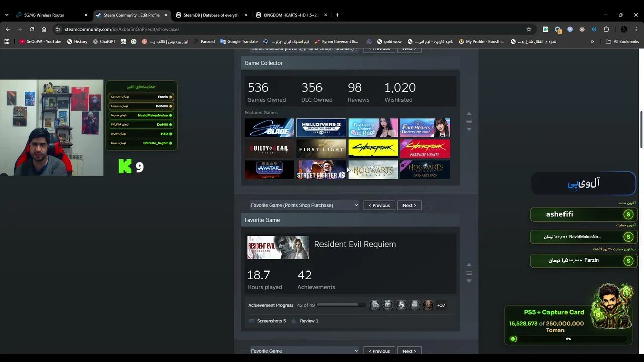Viewport: 644px width, 362px height.
Task: Switch to the KINGDOM HEARTS tab
Action: click(x=290, y=15)
